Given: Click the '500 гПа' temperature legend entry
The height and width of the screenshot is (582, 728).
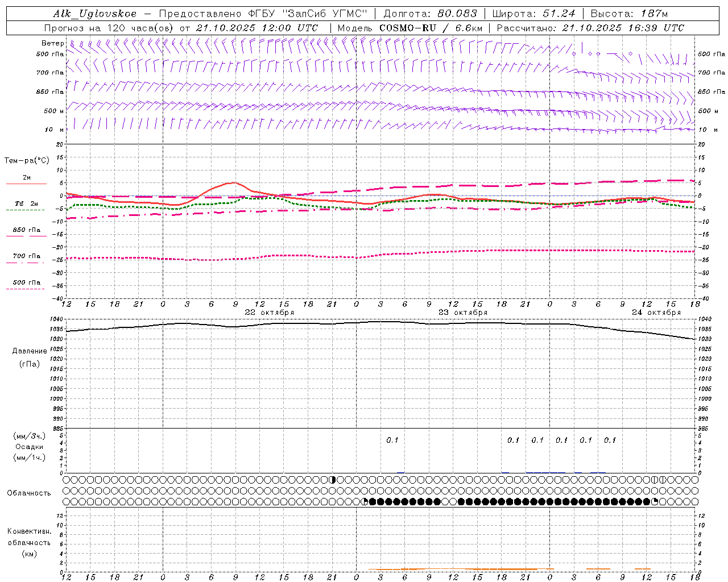Looking at the screenshot, I should pos(27,282).
